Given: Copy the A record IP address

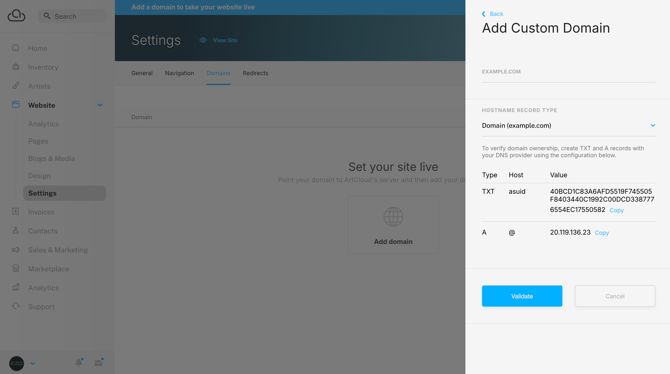Looking at the screenshot, I should 602,233.
